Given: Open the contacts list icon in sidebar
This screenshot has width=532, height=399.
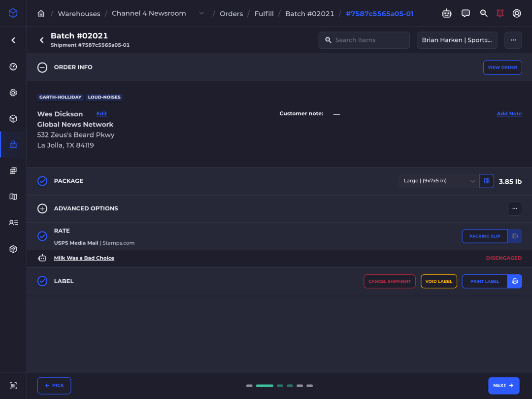Looking at the screenshot, I should point(13,223).
